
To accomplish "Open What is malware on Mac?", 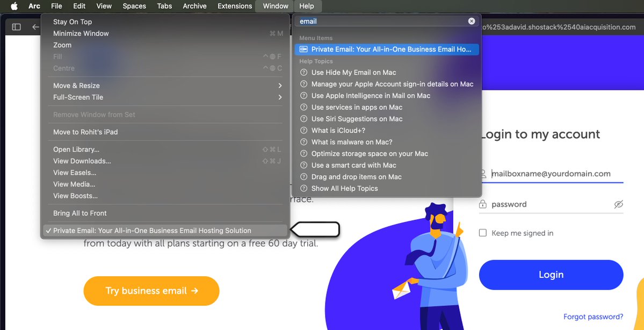I will tap(387, 142).
